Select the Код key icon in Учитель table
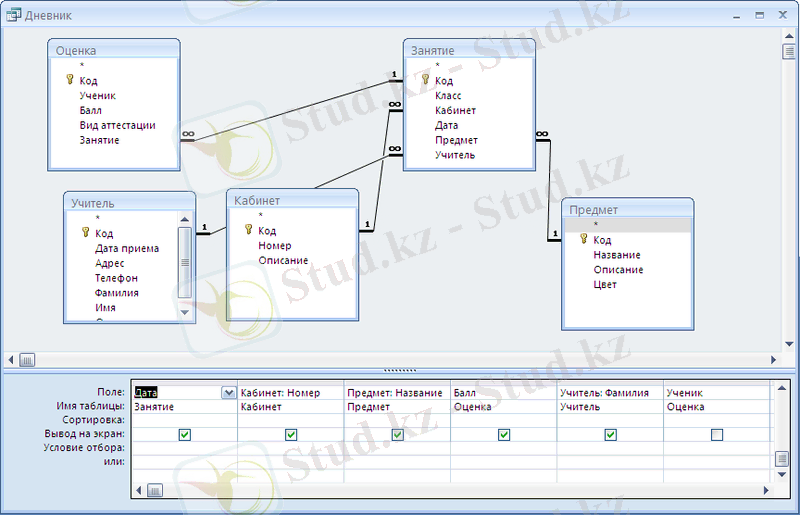Screen dimensions: 800x515 click(86, 233)
